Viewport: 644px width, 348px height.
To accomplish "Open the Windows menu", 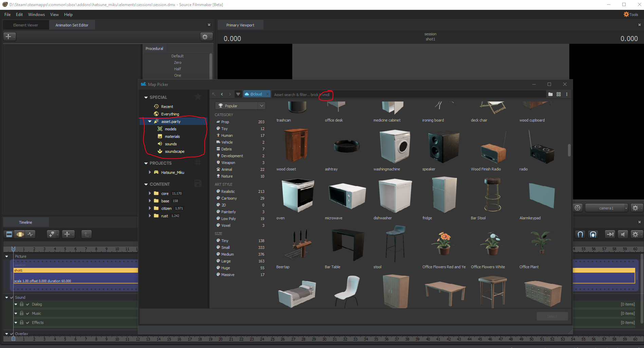I will [36, 14].
